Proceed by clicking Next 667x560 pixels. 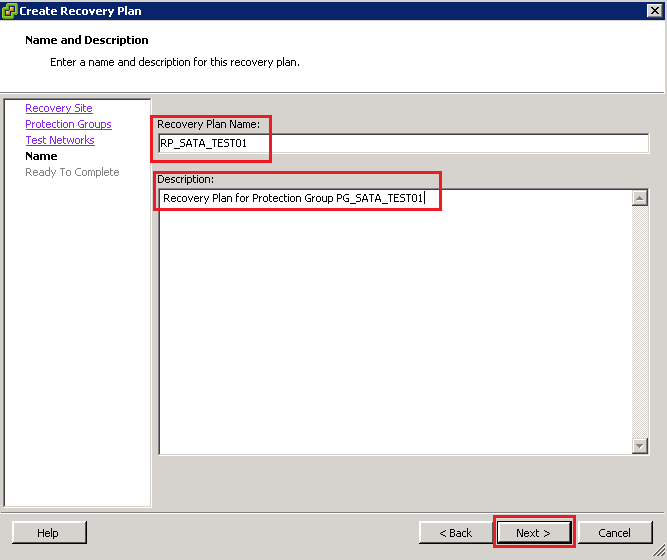[x=533, y=533]
